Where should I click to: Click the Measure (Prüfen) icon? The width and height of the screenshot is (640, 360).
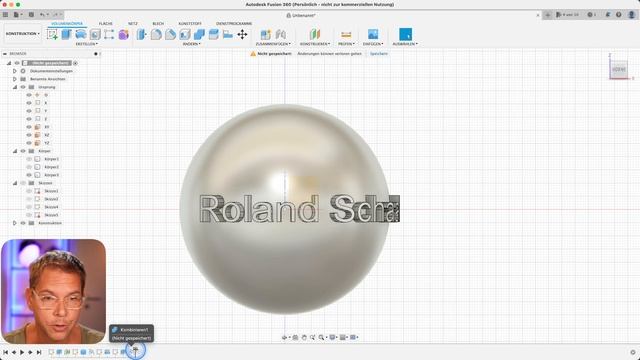346,34
